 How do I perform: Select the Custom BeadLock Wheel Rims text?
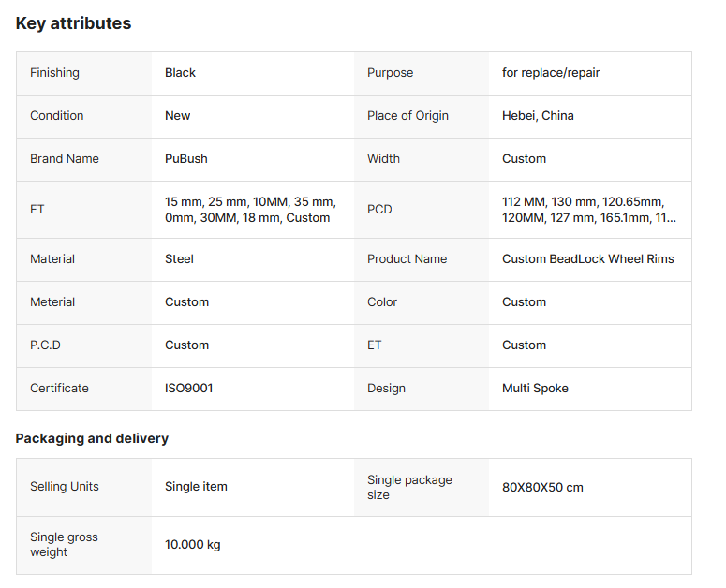[587, 259]
